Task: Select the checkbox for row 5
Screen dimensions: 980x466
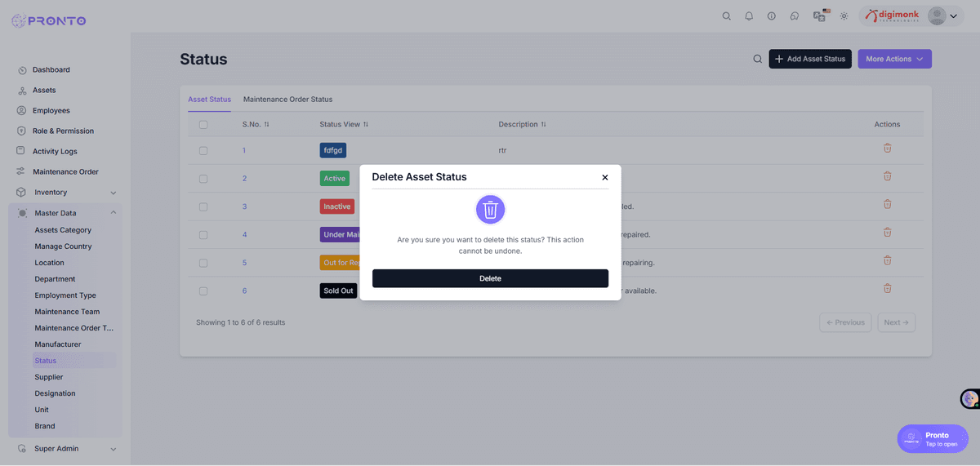Action: point(203,263)
